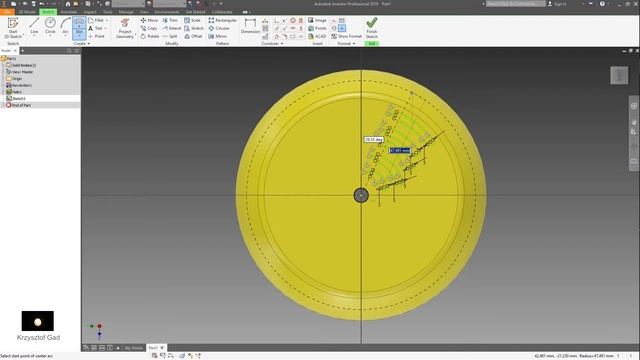The width and height of the screenshot is (640, 360).
Task: Choose the Mirror tool
Action: [x=217, y=36]
